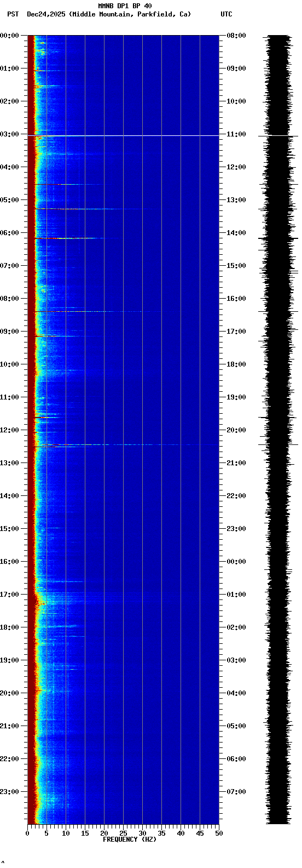Click the "UTC" timezone label
Screen dimensions: 302x868
point(226,14)
